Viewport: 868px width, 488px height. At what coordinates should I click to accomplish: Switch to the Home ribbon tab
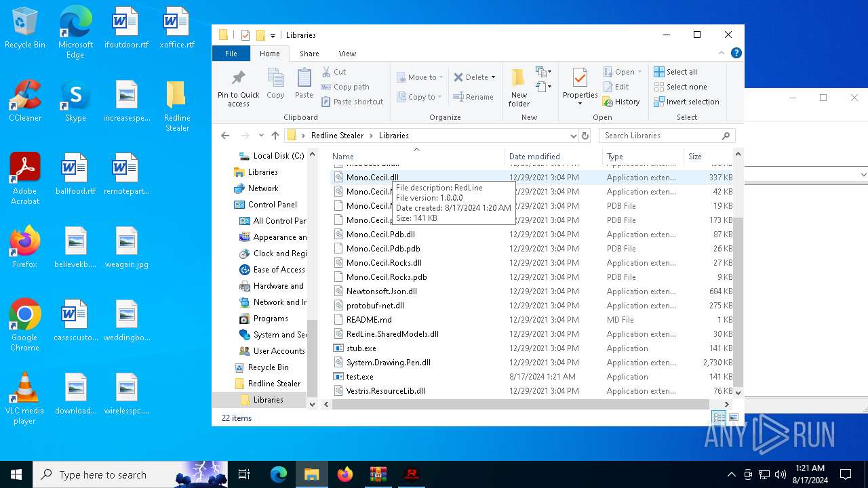pyautogui.click(x=269, y=54)
